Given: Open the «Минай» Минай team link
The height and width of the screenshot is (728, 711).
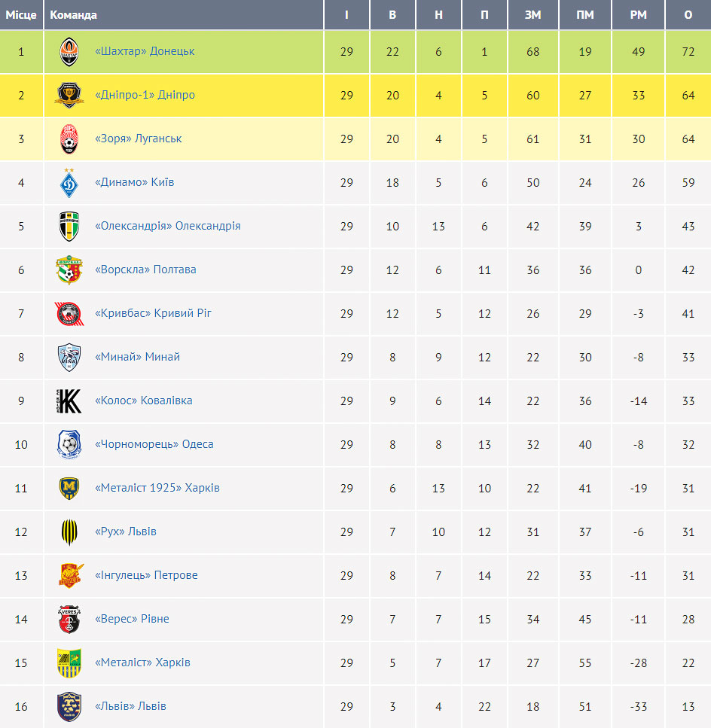Looking at the screenshot, I should coord(137,357).
